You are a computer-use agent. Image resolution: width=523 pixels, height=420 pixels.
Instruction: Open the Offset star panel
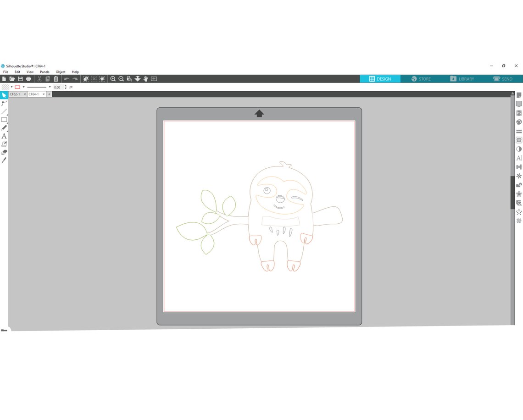click(519, 194)
